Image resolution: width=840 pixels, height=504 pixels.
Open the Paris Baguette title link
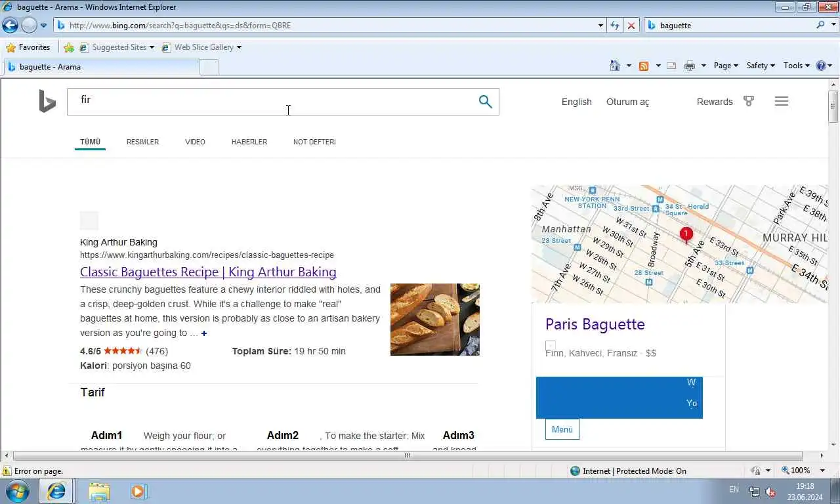point(595,324)
